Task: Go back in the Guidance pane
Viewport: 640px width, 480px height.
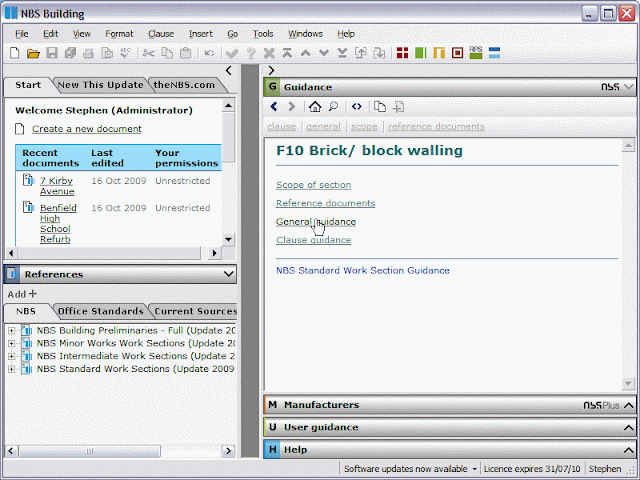Action: click(274, 107)
